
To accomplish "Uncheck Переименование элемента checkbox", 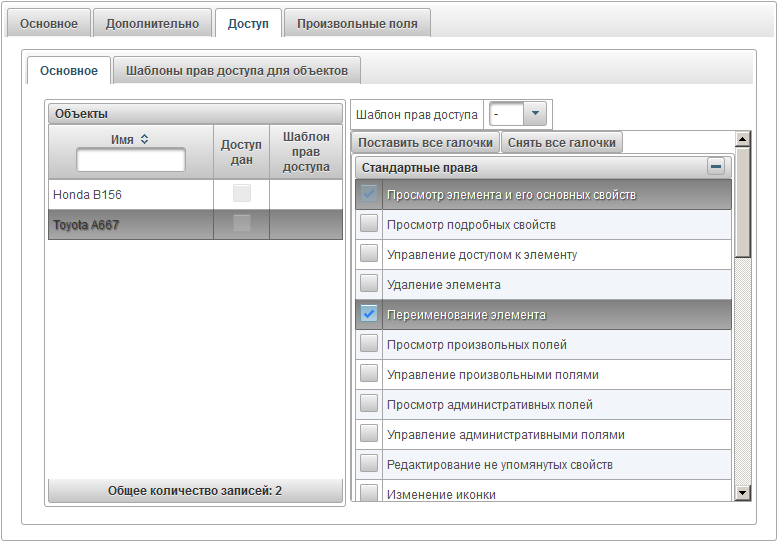I will tap(369, 314).
